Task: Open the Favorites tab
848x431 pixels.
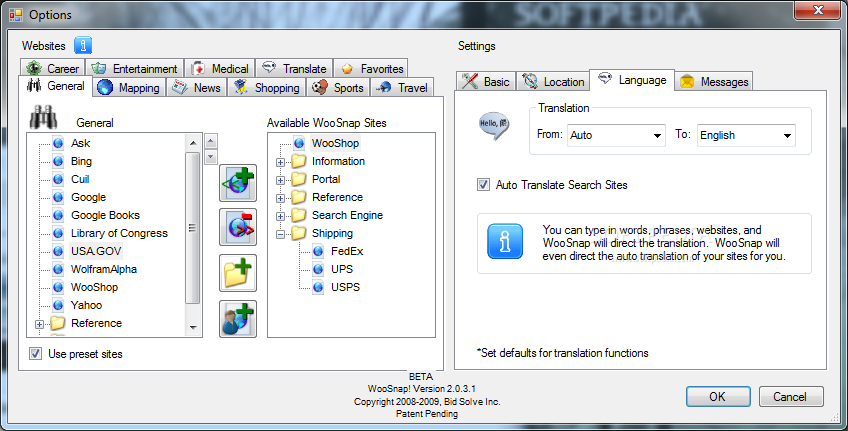Action: pos(371,68)
